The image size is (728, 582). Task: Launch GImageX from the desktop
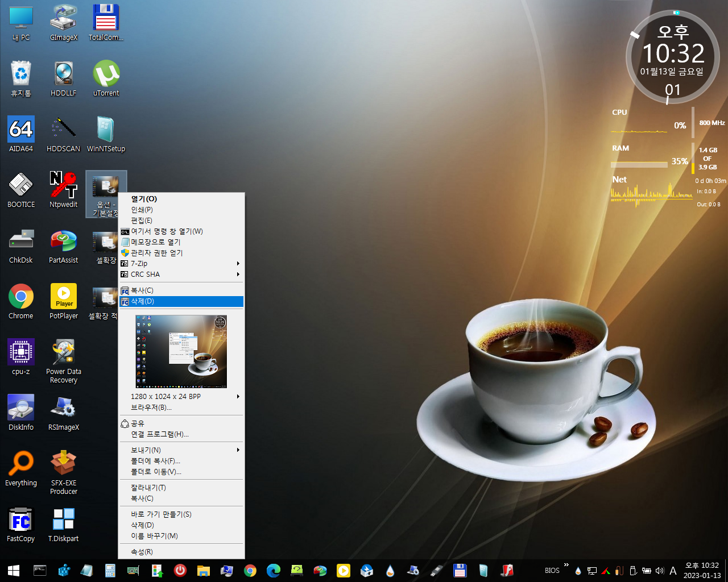pyautogui.click(x=64, y=23)
